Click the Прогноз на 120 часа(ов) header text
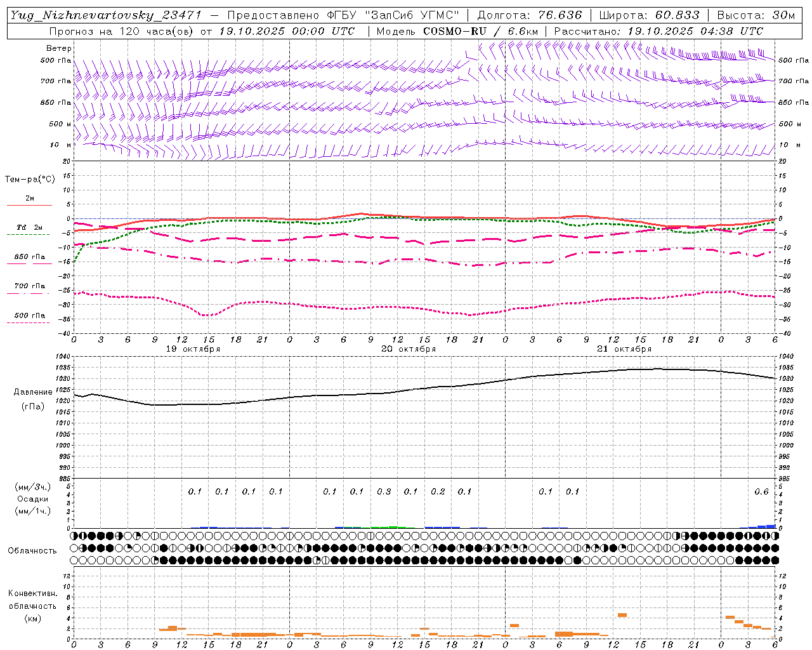Screen dimensions: 812x650 point(122,31)
